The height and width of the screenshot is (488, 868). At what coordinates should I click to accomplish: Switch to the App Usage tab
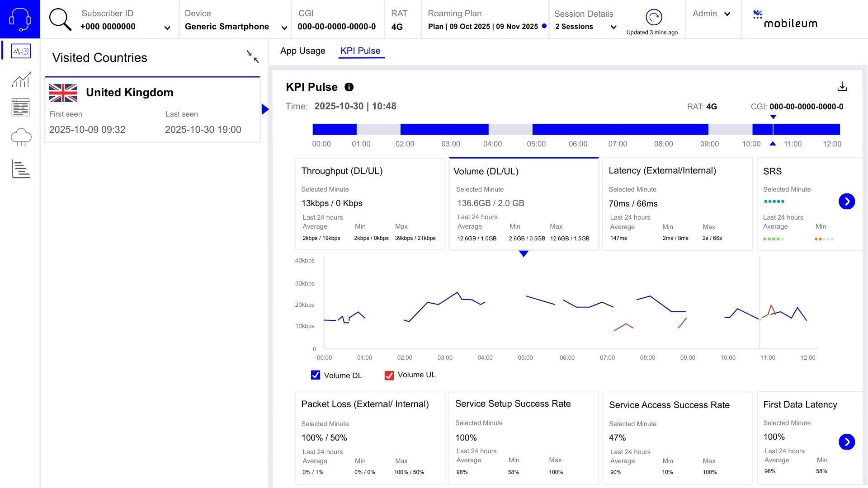click(302, 51)
